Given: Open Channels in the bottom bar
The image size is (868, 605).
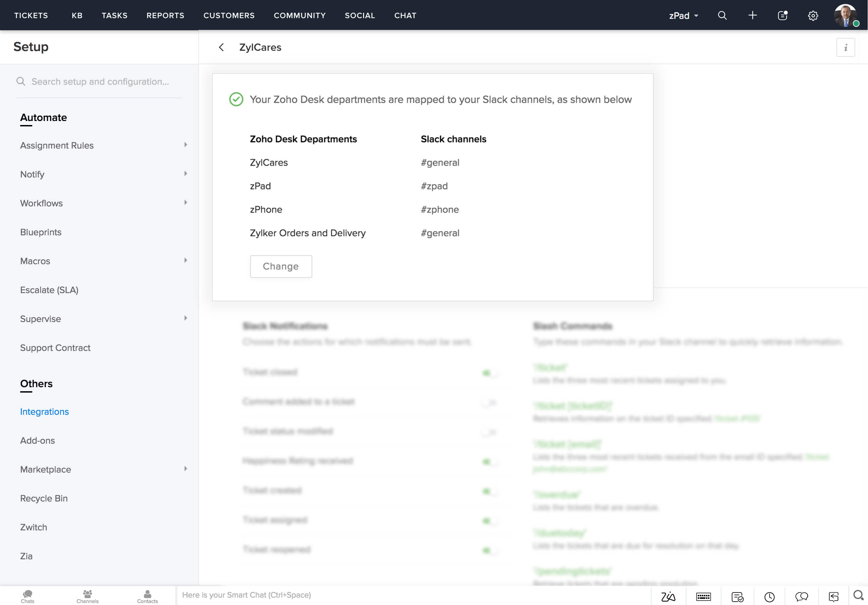Looking at the screenshot, I should tap(87, 596).
